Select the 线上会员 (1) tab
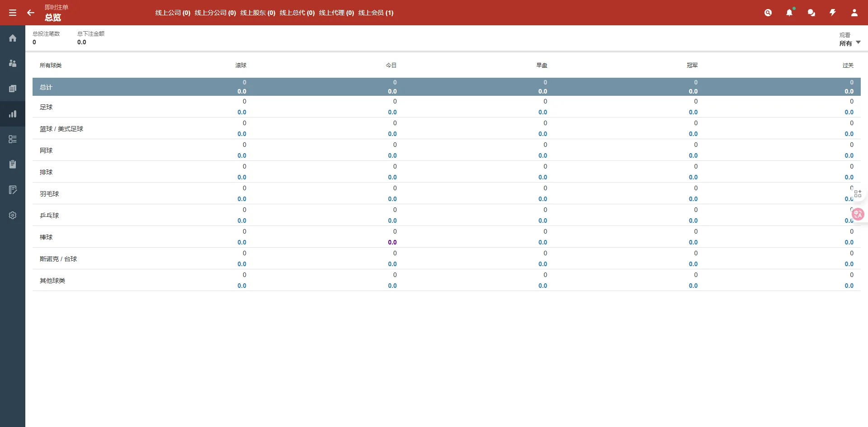The image size is (868, 427). point(376,13)
